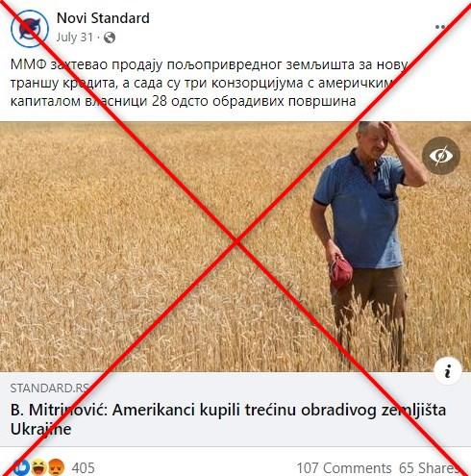471x476 pixels.
Task: Click the "Ukrajine" line of the headline
Action: [40, 429]
